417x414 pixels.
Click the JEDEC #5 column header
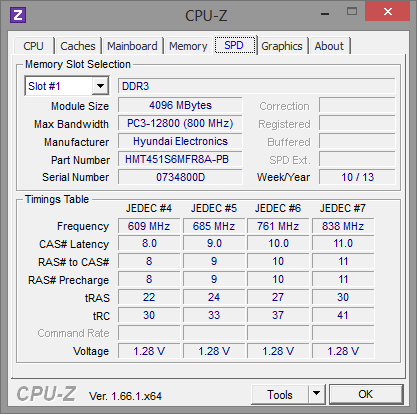point(214,208)
